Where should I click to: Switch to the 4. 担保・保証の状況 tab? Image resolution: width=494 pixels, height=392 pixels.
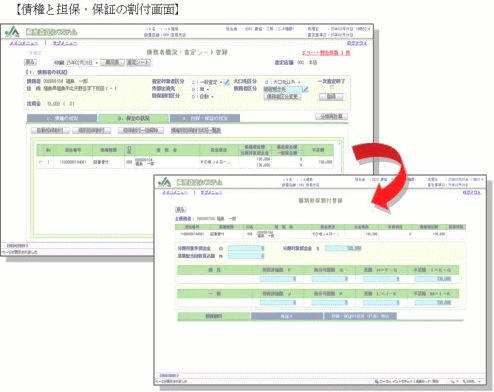(x=205, y=118)
